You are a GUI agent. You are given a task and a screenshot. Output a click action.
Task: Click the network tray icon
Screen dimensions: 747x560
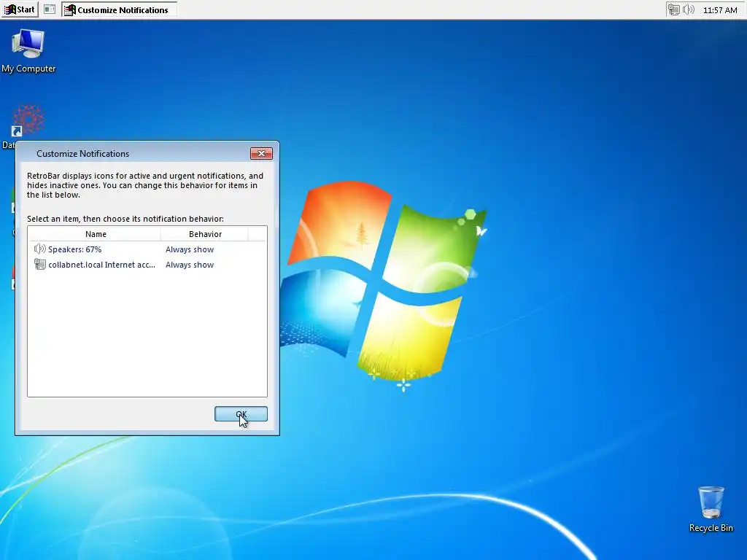pos(673,9)
